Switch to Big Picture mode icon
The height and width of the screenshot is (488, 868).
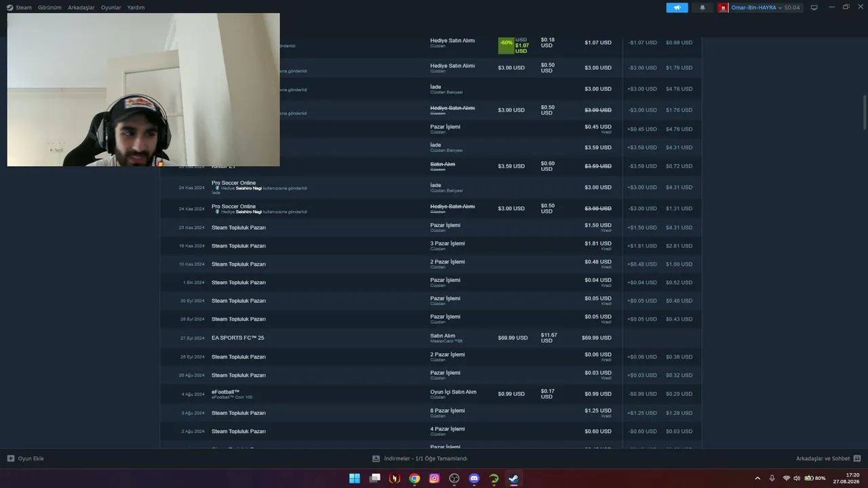[x=814, y=7]
